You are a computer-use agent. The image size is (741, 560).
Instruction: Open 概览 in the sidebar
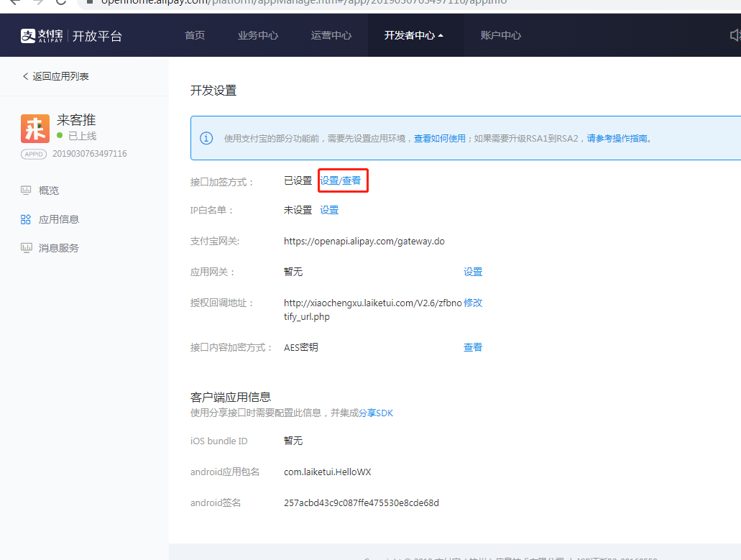(x=49, y=191)
